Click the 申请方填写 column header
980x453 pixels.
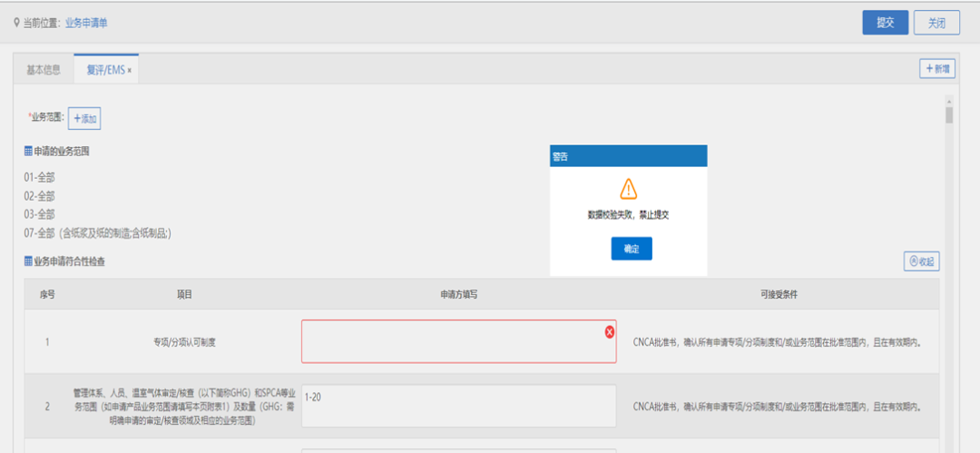click(459, 294)
